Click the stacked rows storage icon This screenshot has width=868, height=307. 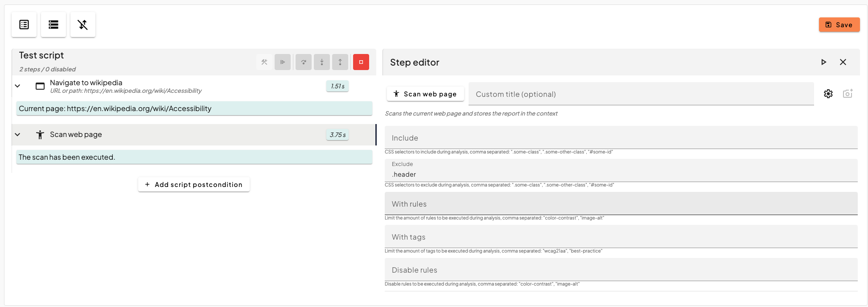tap(53, 25)
